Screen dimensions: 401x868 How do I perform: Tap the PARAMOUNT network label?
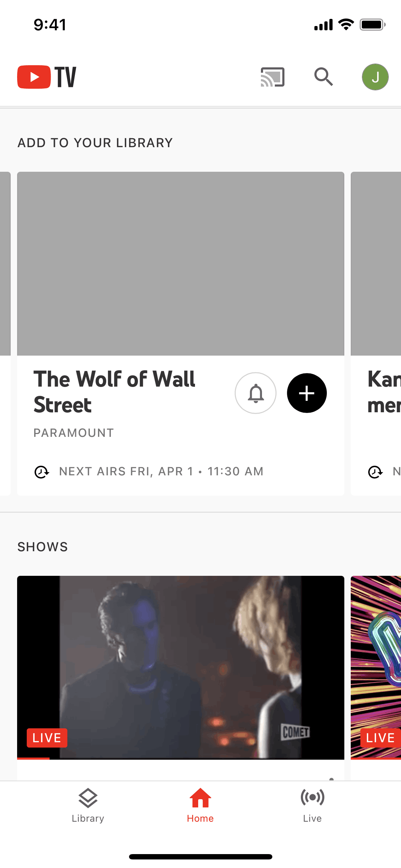pos(74,433)
